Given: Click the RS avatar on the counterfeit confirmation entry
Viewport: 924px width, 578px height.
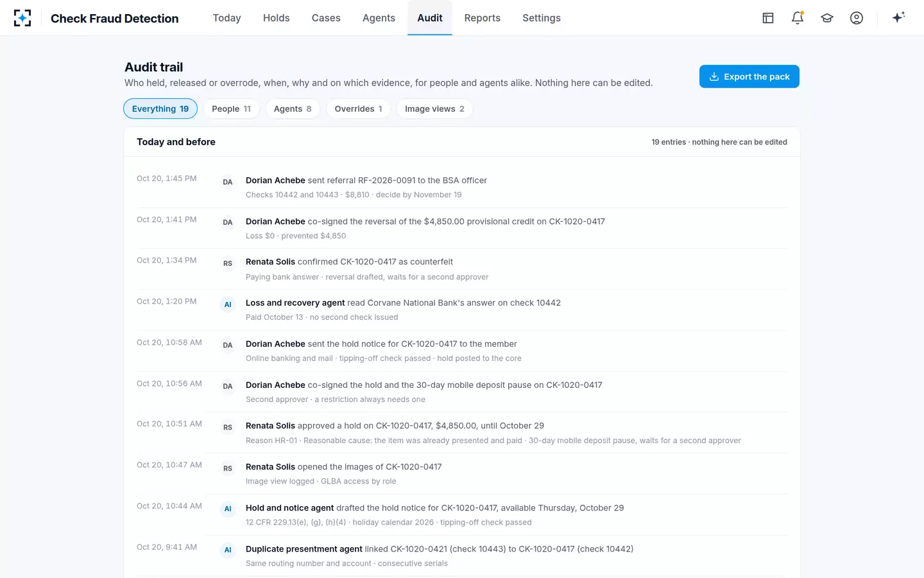Looking at the screenshot, I should (x=228, y=263).
